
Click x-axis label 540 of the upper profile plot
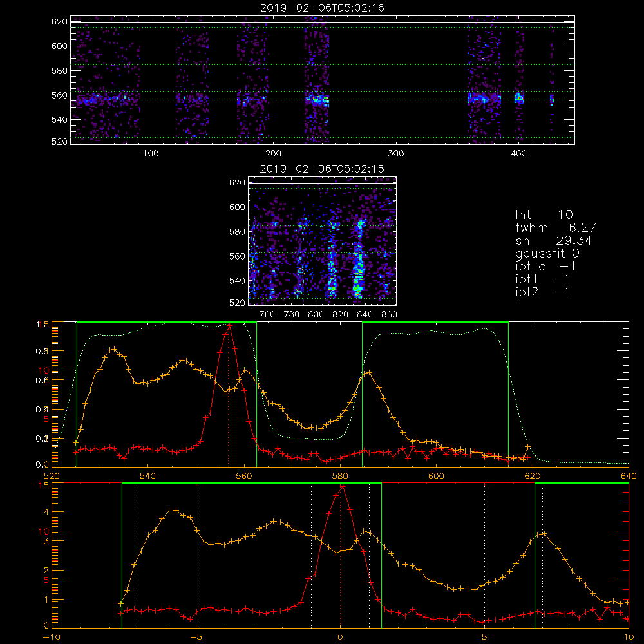(x=147, y=476)
